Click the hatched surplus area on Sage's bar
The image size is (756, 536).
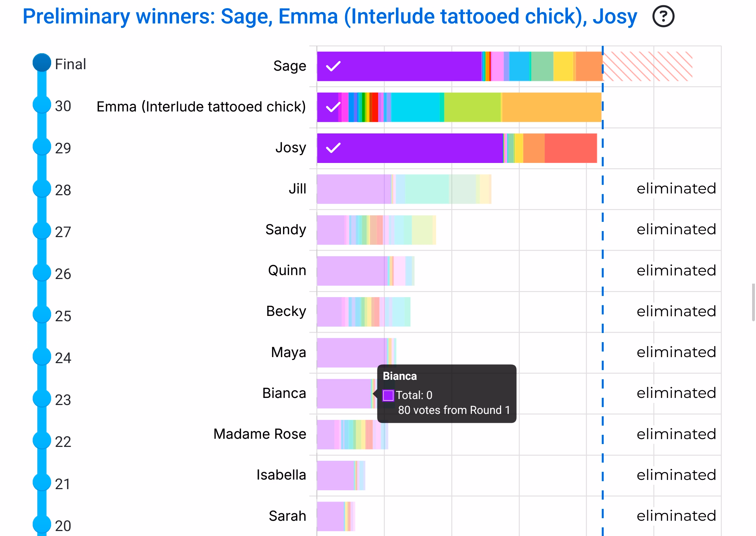pyautogui.click(x=647, y=66)
